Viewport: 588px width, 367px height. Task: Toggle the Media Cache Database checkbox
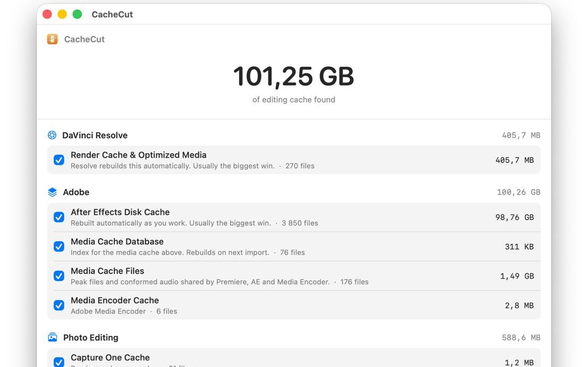pyautogui.click(x=59, y=246)
